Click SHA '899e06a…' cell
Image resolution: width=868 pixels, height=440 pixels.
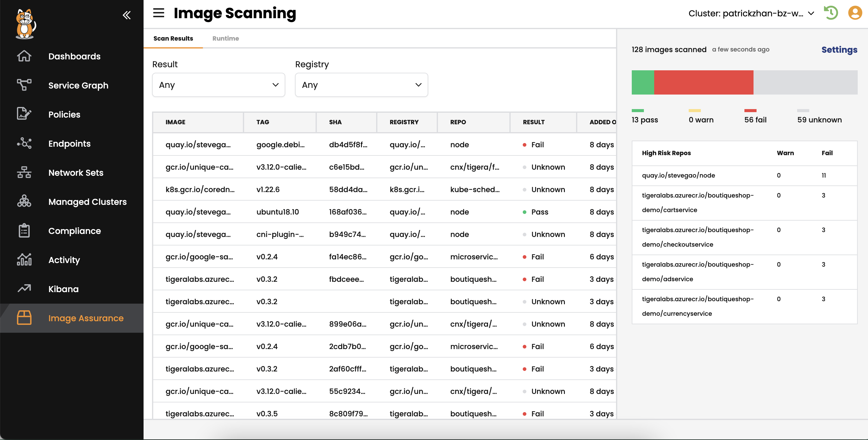click(x=348, y=324)
